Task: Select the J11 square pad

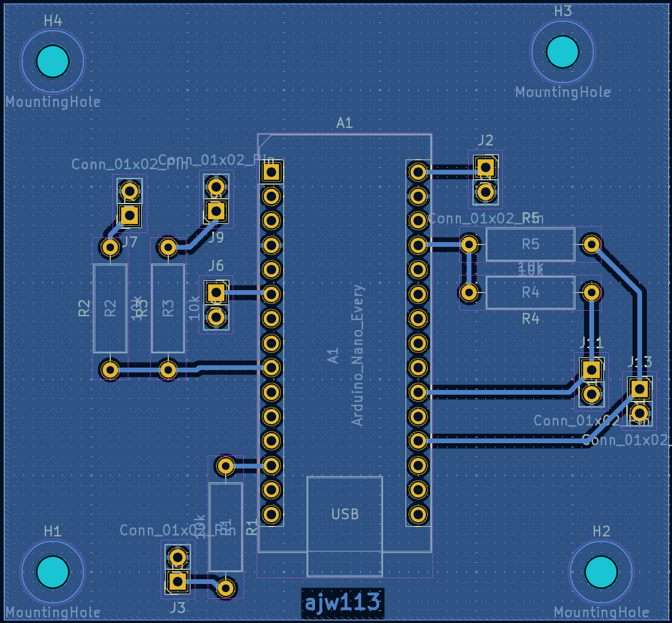Action: pos(592,370)
